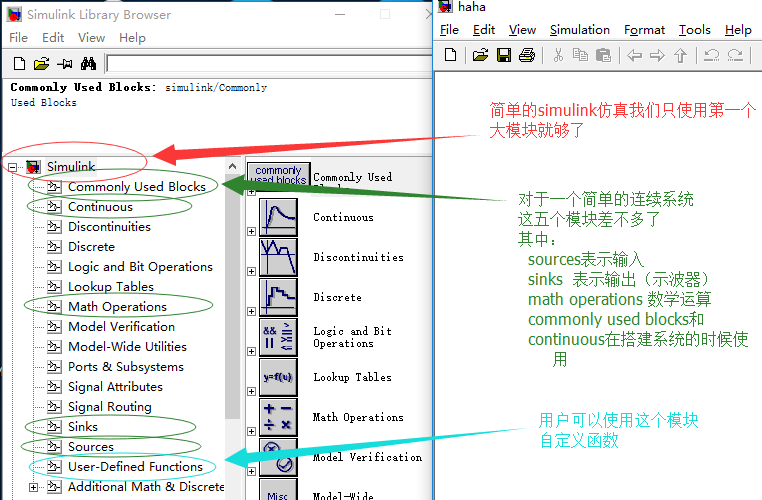This screenshot has width=762, height=500.
Task: Select the Continuous library block icon
Action: click(278, 217)
